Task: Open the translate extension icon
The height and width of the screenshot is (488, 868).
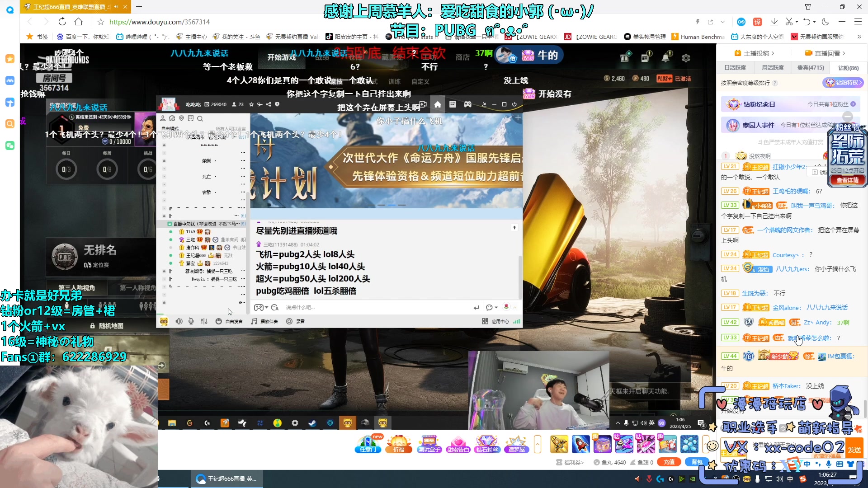Action: (x=758, y=22)
